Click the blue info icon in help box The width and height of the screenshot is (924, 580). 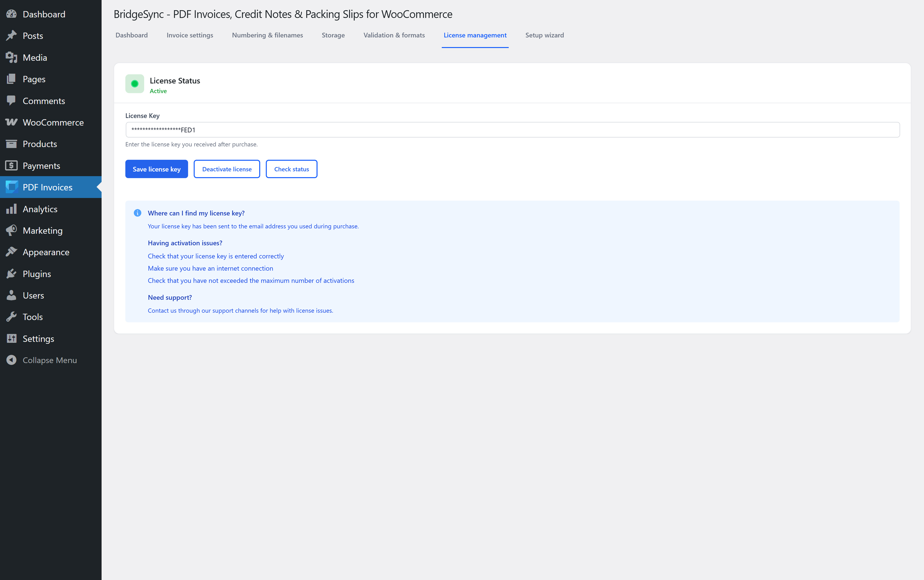click(x=137, y=213)
